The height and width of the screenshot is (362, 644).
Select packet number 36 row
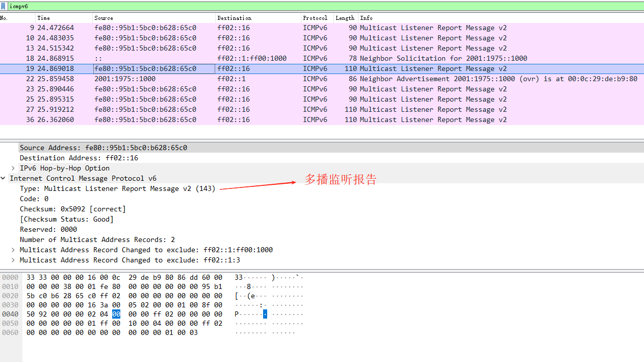[322, 119]
